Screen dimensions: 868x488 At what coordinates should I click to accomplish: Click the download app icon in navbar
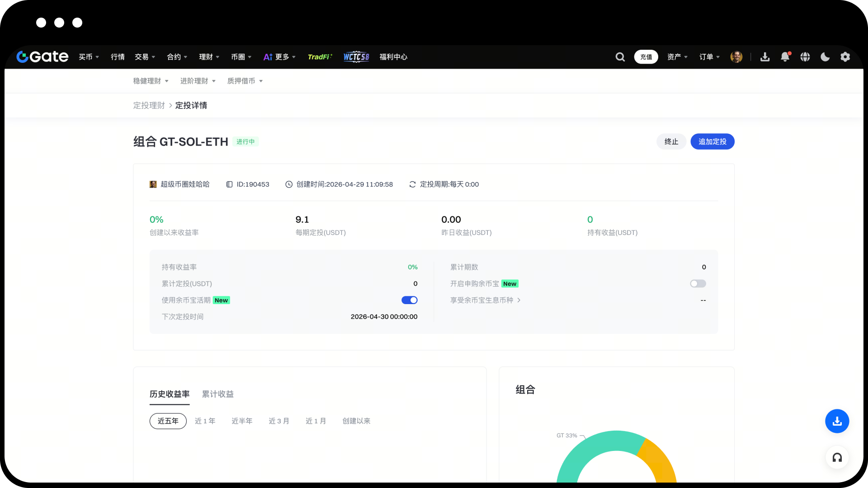[765, 57]
